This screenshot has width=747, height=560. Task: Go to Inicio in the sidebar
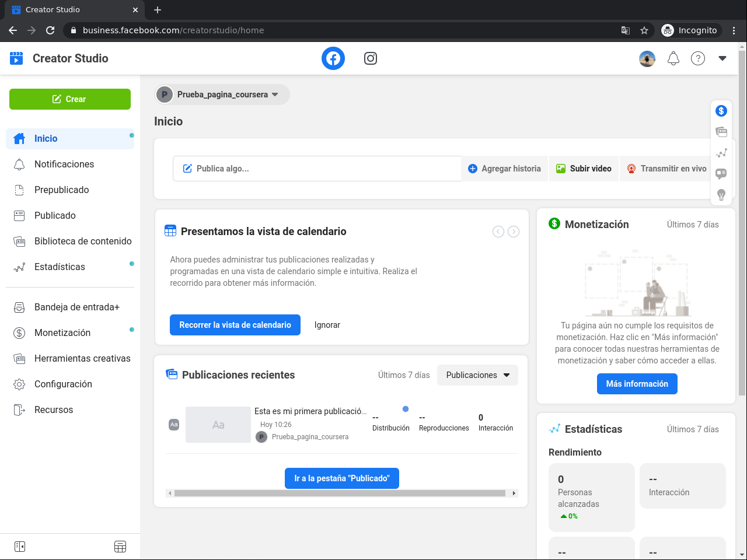pos(70,139)
